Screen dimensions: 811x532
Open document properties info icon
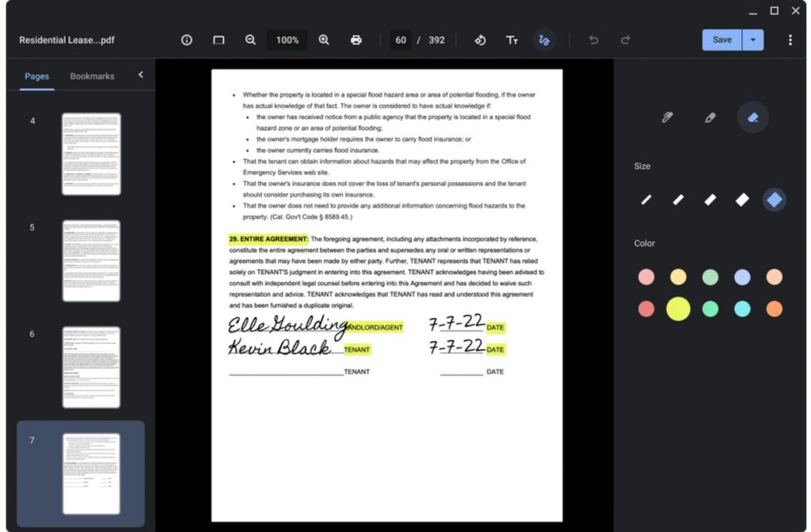(x=187, y=40)
